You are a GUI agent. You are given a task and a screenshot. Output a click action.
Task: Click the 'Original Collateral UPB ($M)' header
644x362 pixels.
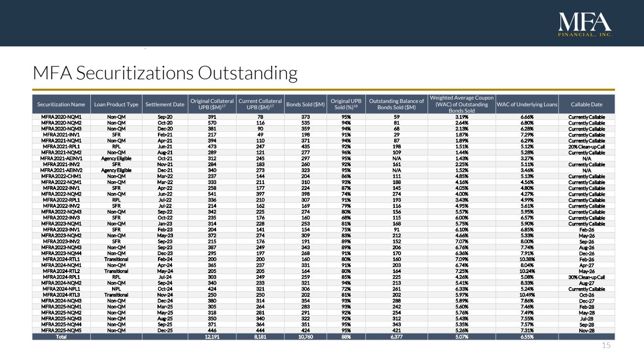click(x=212, y=104)
